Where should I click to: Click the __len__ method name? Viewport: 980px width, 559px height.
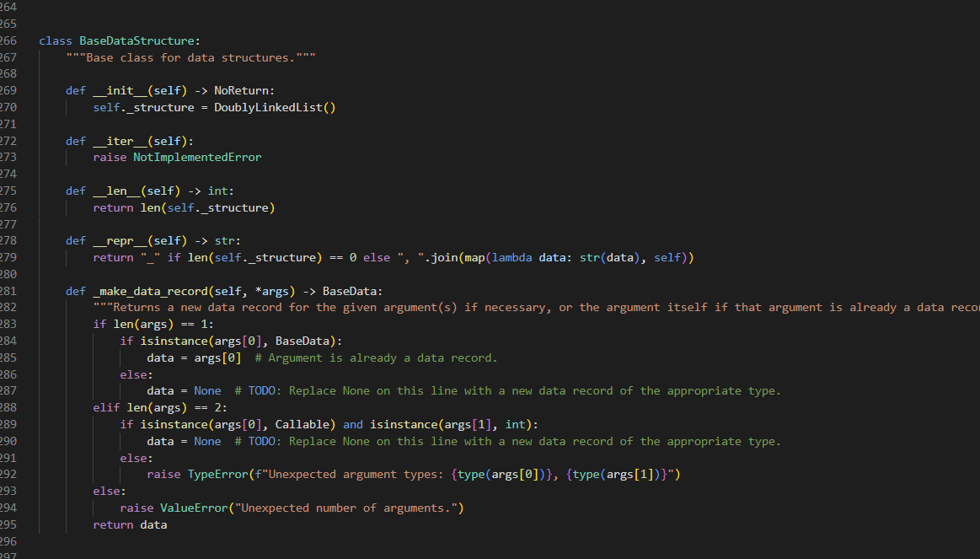point(117,191)
